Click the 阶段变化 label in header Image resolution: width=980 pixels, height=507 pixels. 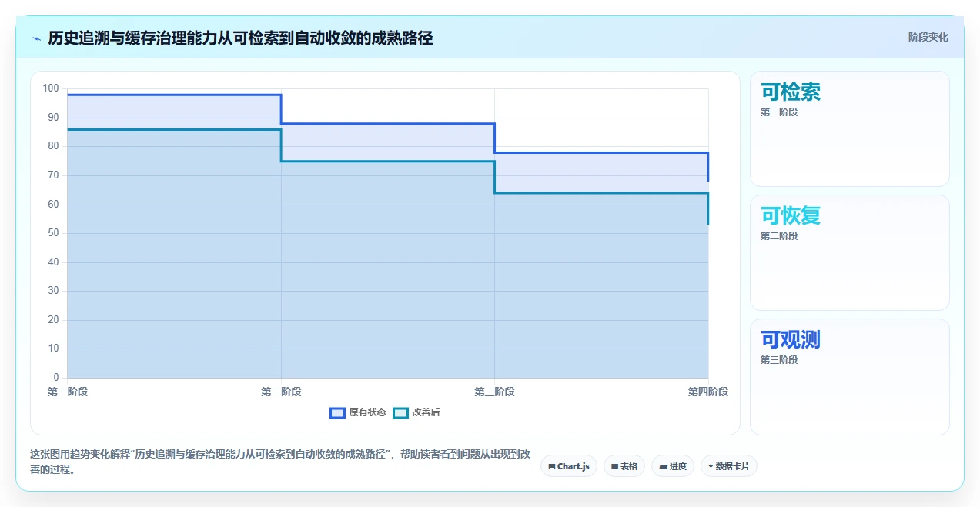[x=928, y=37]
